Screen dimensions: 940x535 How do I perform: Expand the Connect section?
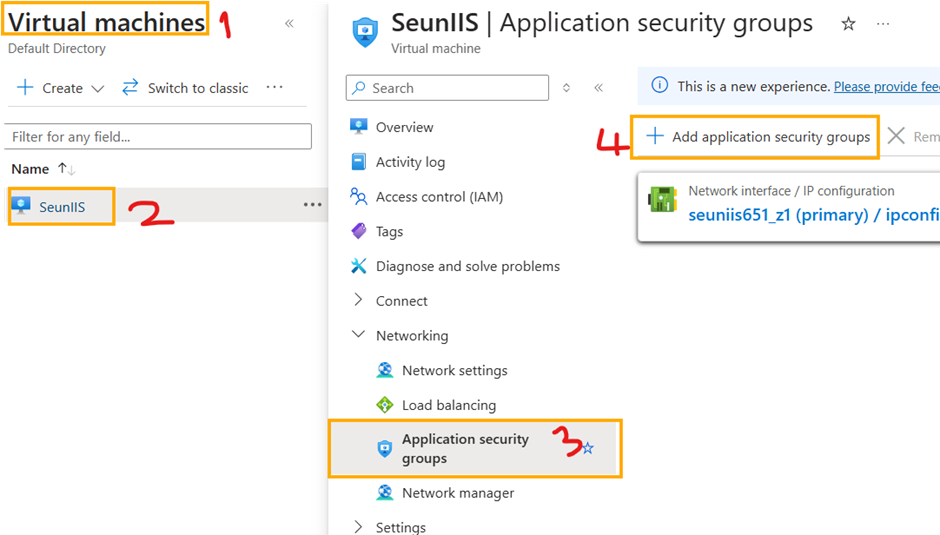(359, 300)
